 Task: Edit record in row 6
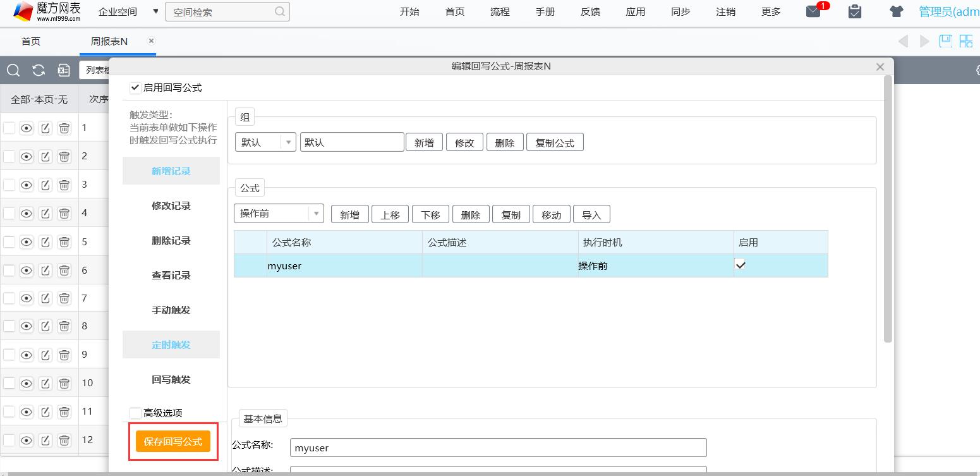point(45,271)
